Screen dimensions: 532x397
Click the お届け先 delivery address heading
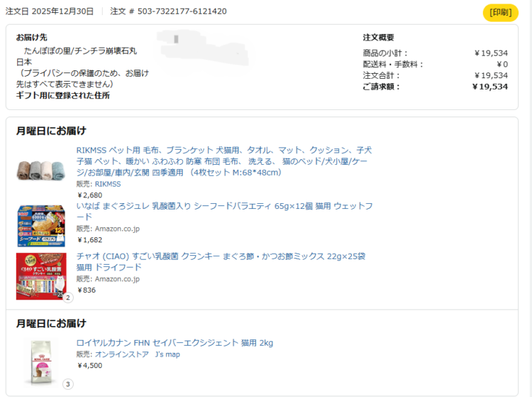31,38
